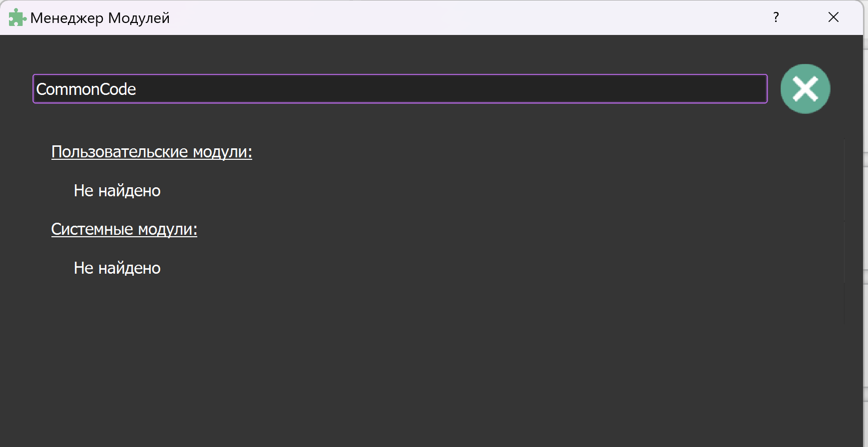Click the word Модулей in the window title
868x447 pixels.
click(139, 18)
